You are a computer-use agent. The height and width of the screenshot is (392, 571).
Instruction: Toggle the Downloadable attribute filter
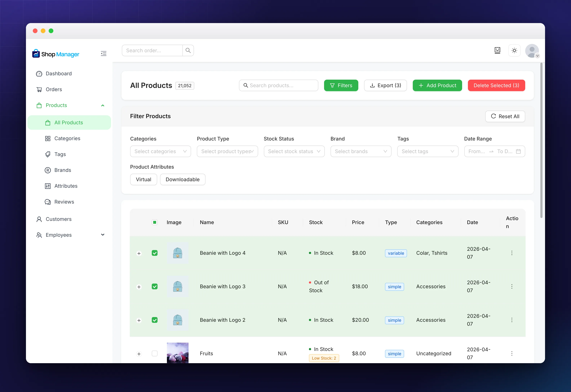click(183, 180)
